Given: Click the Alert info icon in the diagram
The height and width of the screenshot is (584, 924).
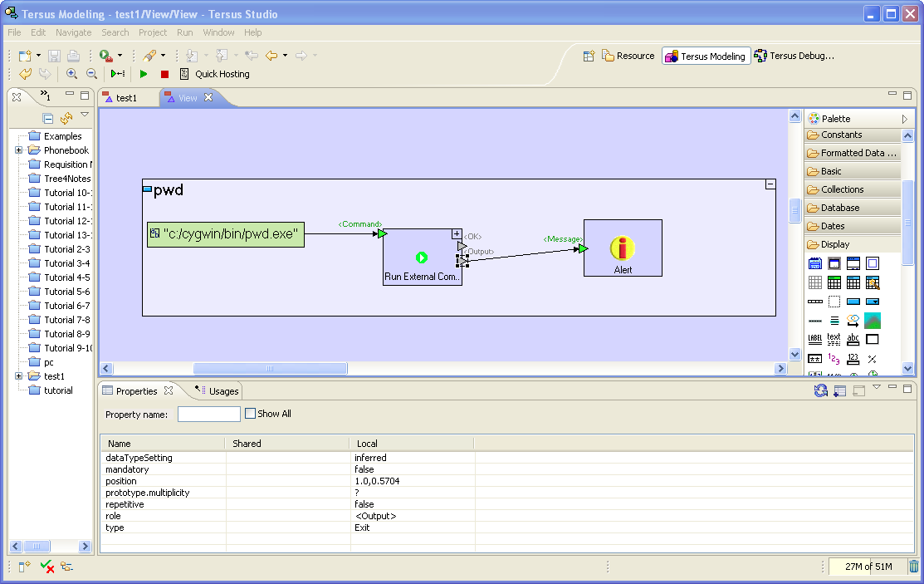Looking at the screenshot, I should click(622, 248).
